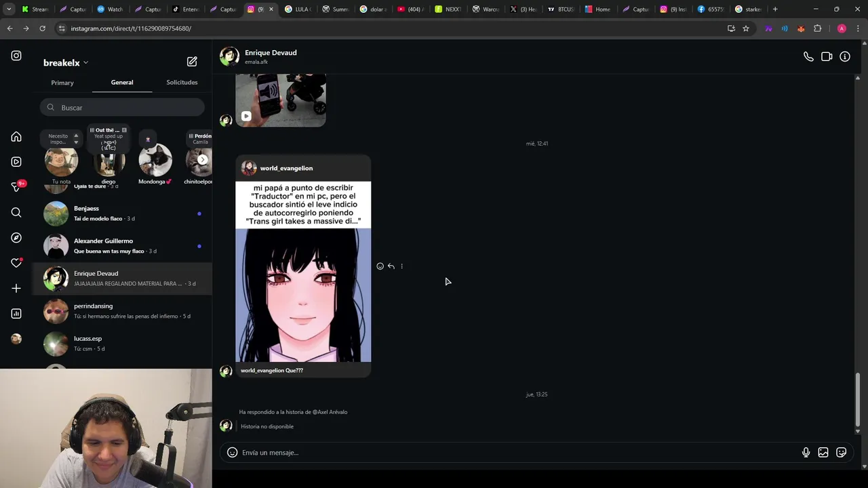Click the chat vertical scrollbar thumb
868x488 pixels.
(858, 400)
